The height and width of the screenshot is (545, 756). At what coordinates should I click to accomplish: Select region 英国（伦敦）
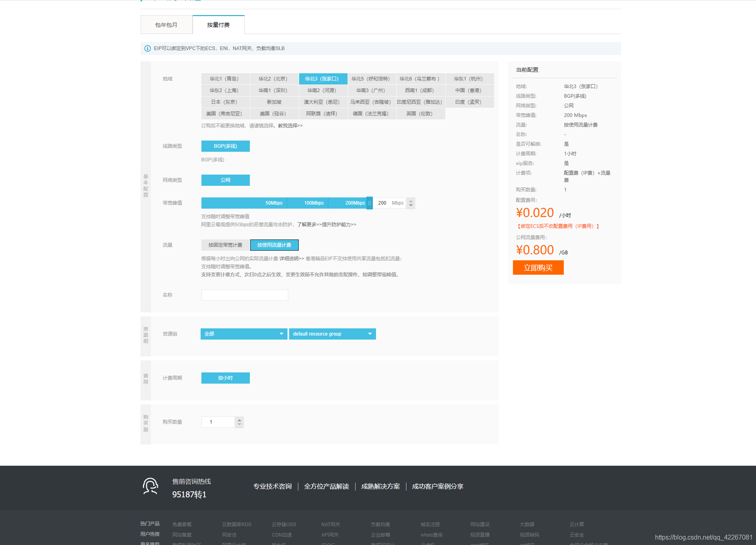421,114
